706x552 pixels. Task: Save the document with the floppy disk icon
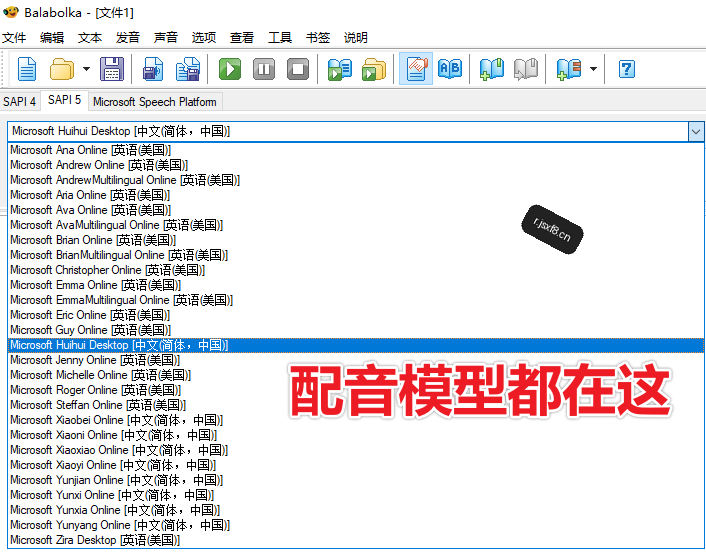tap(112, 69)
